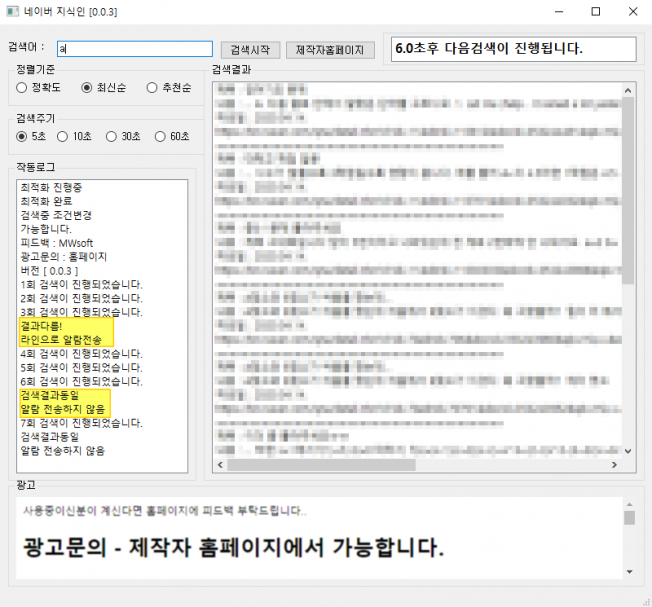Focus the 검색어 input field
The image size is (652, 607).
(134, 49)
